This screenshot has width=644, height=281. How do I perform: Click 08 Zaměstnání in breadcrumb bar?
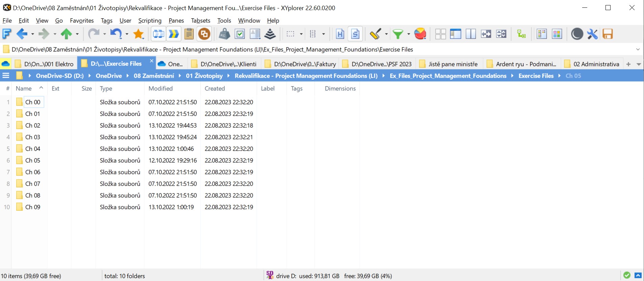click(x=154, y=76)
